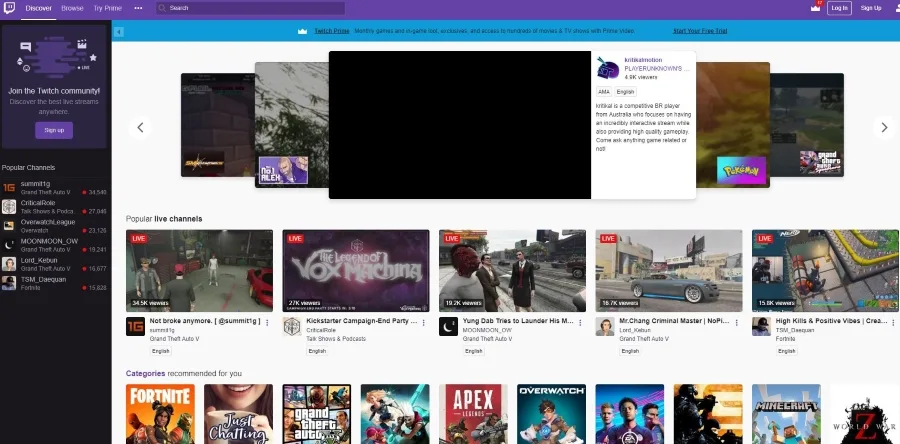Click English tag on featured stream
The image size is (900, 444).
[626, 92]
